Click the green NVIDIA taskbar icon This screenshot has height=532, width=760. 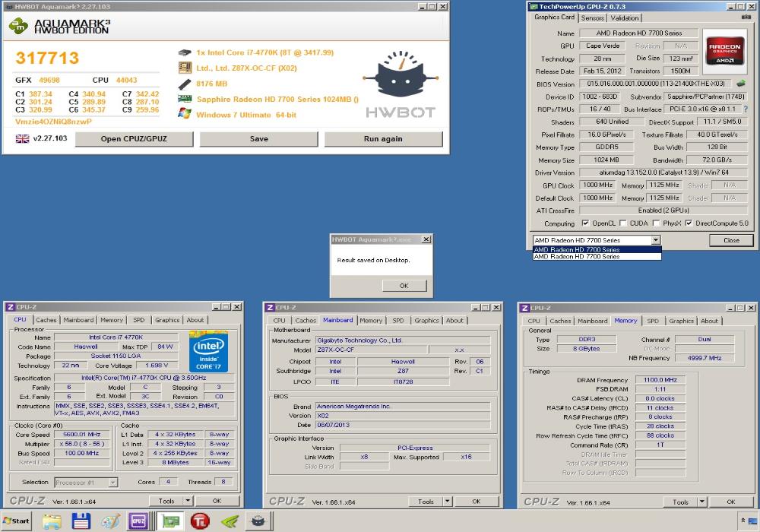pyautogui.click(x=230, y=521)
